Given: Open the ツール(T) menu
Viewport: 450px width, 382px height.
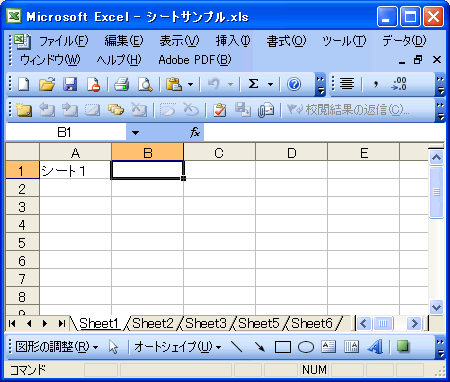Looking at the screenshot, I should click(x=344, y=41).
